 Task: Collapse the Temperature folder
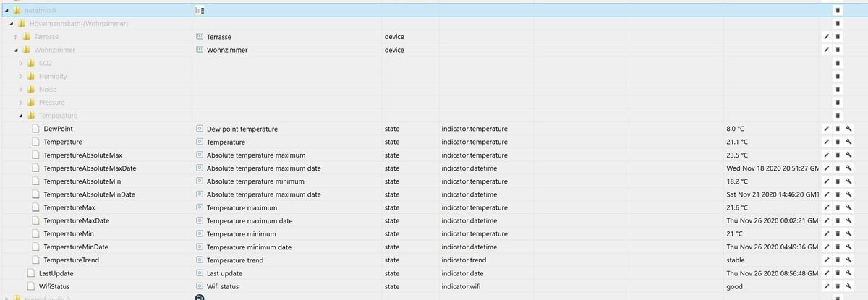pos(21,115)
